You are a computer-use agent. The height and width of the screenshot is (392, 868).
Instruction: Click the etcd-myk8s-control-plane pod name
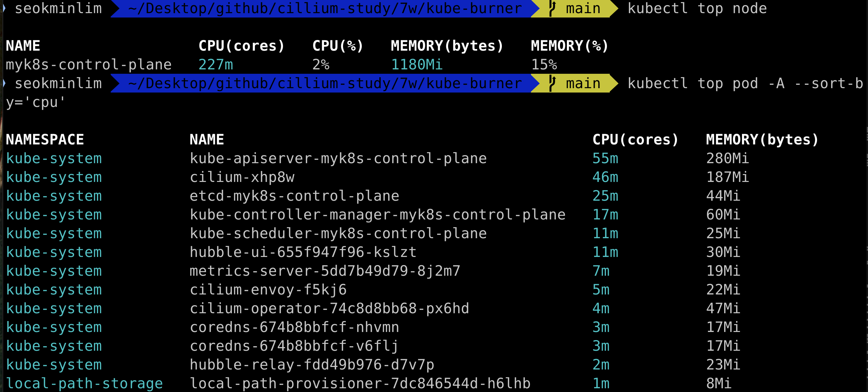(x=294, y=196)
